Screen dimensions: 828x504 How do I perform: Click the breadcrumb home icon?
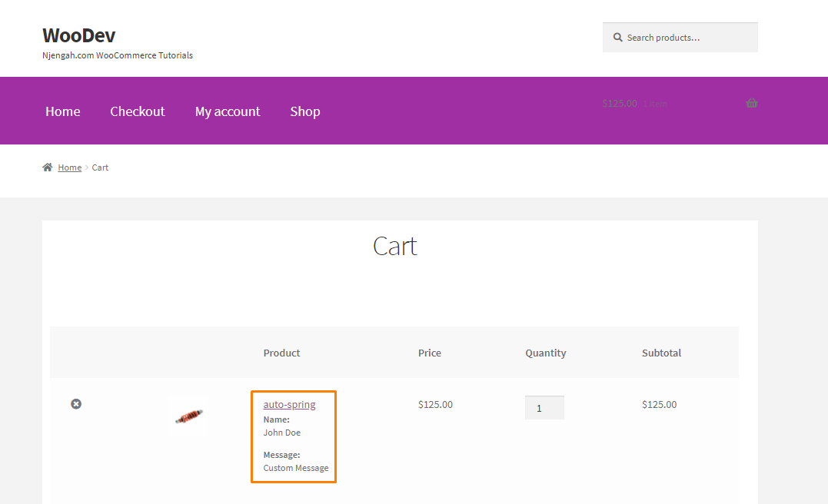pos(48,167)
